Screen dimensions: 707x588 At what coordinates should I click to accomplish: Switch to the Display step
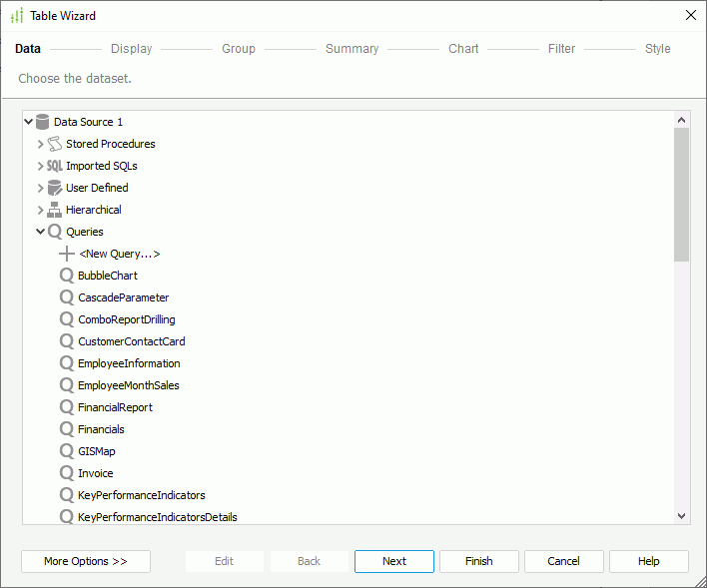tap(131, 49)
